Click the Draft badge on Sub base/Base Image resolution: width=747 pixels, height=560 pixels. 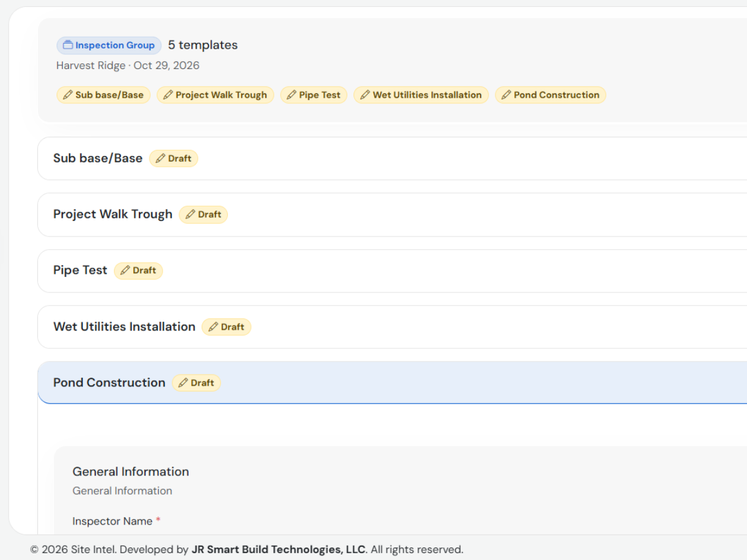(174, 159)
